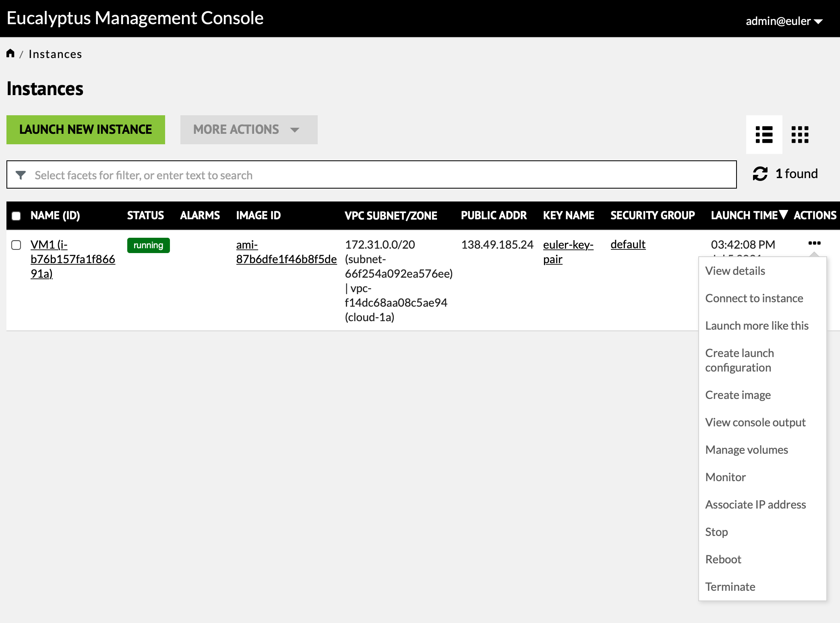
Task: Sort by the Name (ID) column header
Action: [x=55, y=216]
